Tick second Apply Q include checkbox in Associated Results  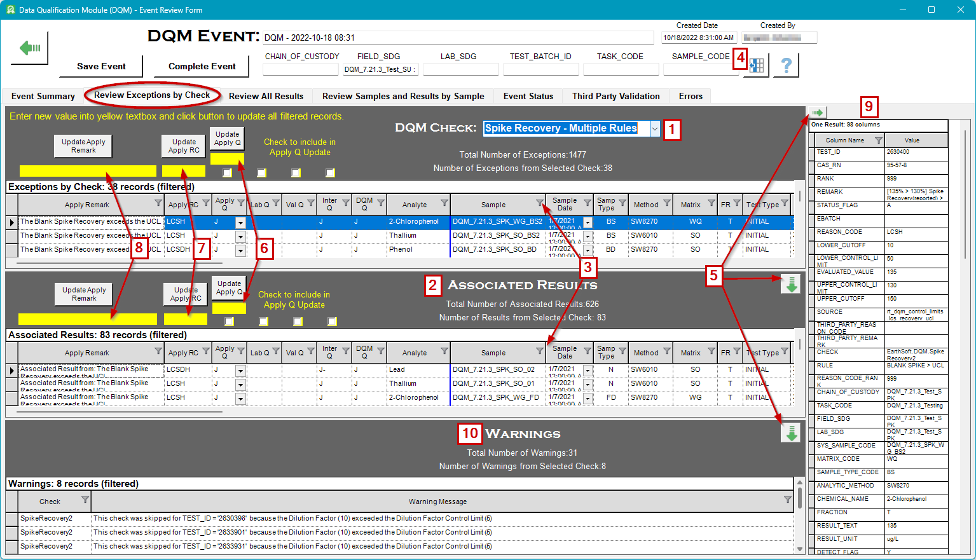pos(263,322)
